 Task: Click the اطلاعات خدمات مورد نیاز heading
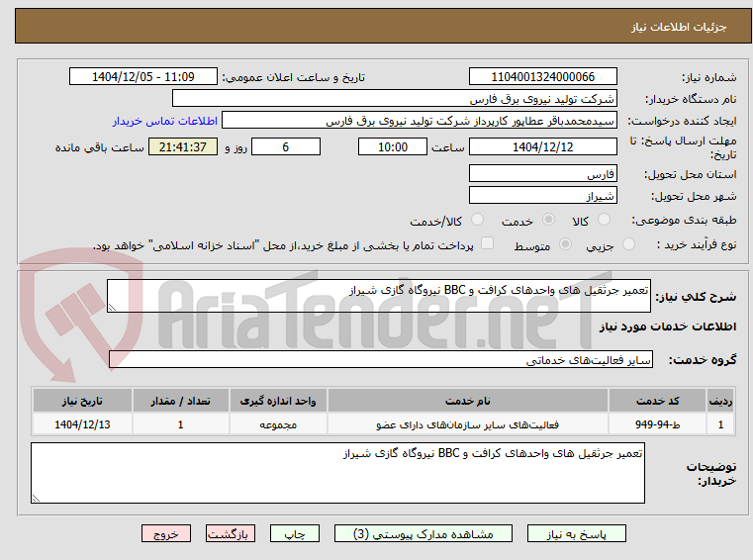(x=668, y=327)
